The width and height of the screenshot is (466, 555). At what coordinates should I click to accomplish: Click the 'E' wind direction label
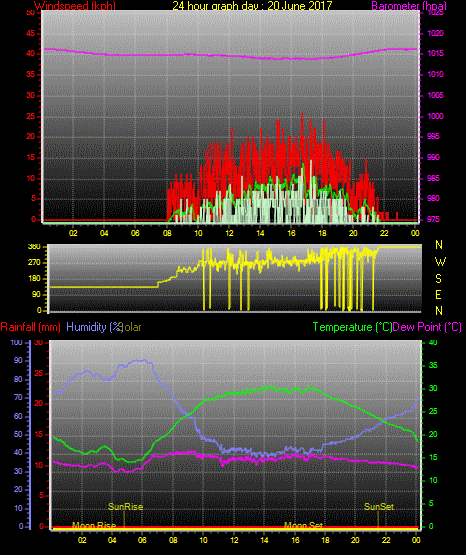click(439, 294)
